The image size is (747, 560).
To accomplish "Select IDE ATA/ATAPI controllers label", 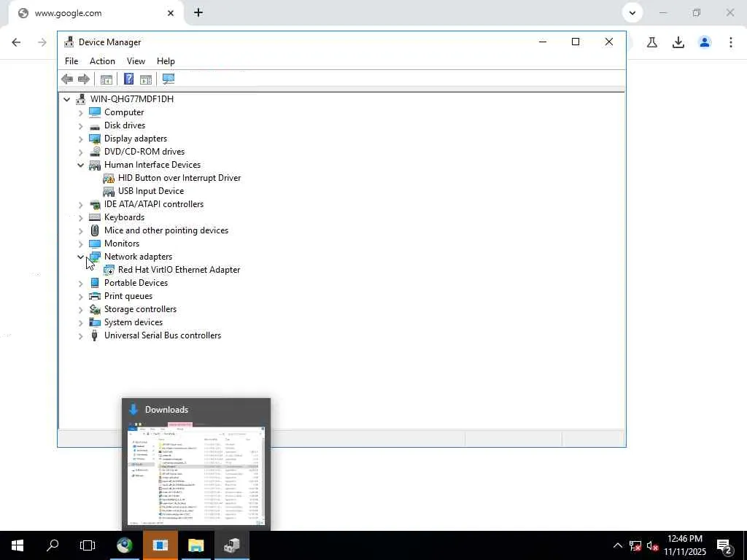I will [x=154, y=204].
